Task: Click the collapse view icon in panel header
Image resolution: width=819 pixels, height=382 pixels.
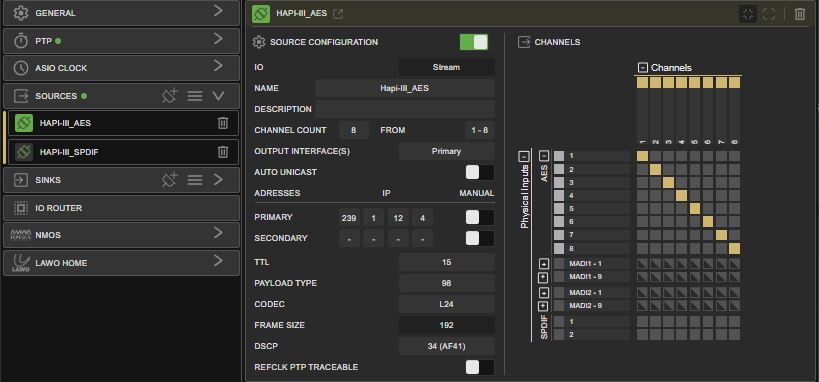Action: (747, 14)
